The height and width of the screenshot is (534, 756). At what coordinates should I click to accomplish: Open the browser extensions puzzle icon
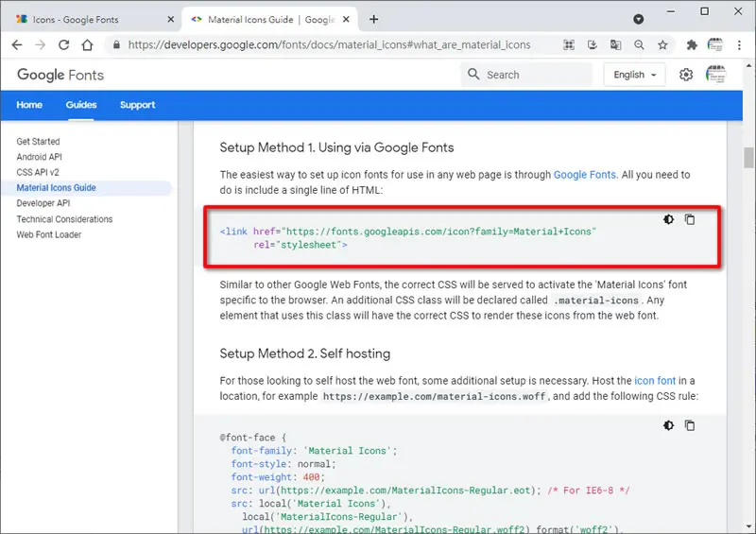coord(692,44)
